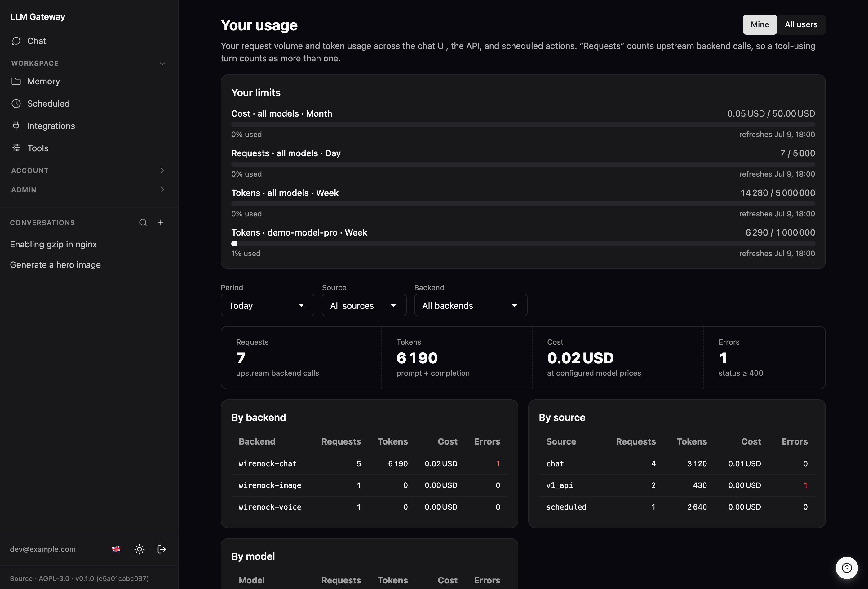Click the Integrations plug icon
Viewport: 868px width, 589px height.
pos(16,126)
